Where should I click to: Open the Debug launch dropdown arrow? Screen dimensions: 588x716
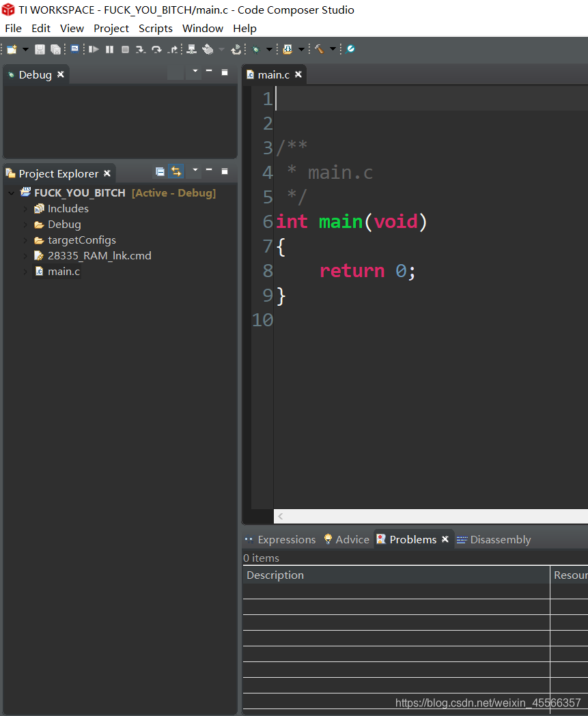tap(269, 49)
